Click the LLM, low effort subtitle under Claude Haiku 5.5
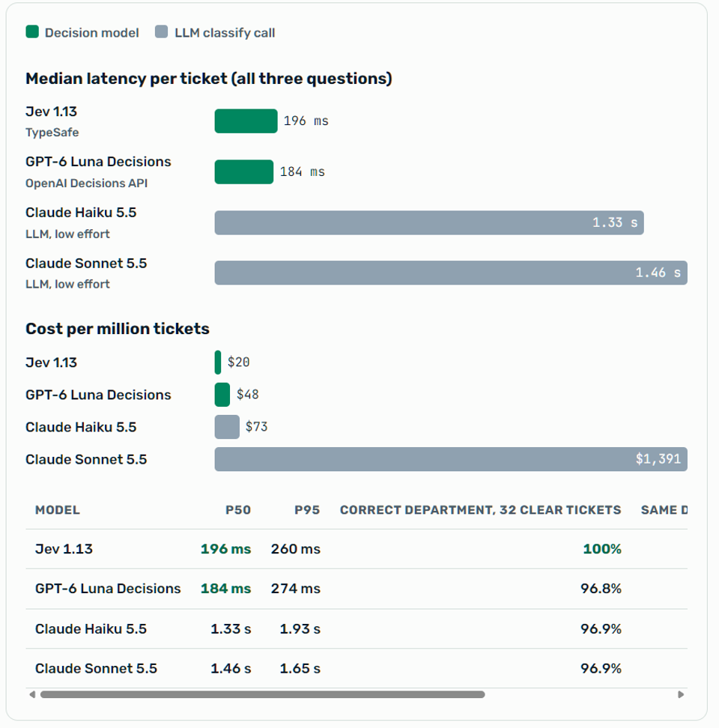The height and width of the screenshot is (728, 719). (67, 234)
